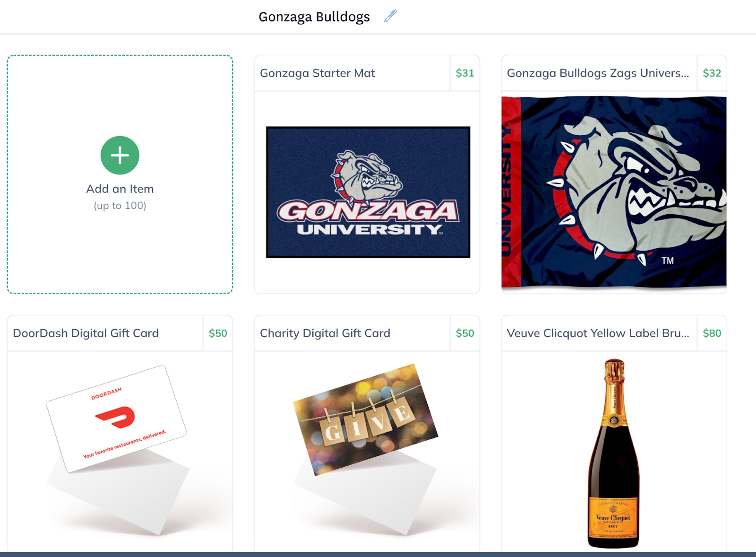Select the Add an Item label
756x557 pixels.
120,189
